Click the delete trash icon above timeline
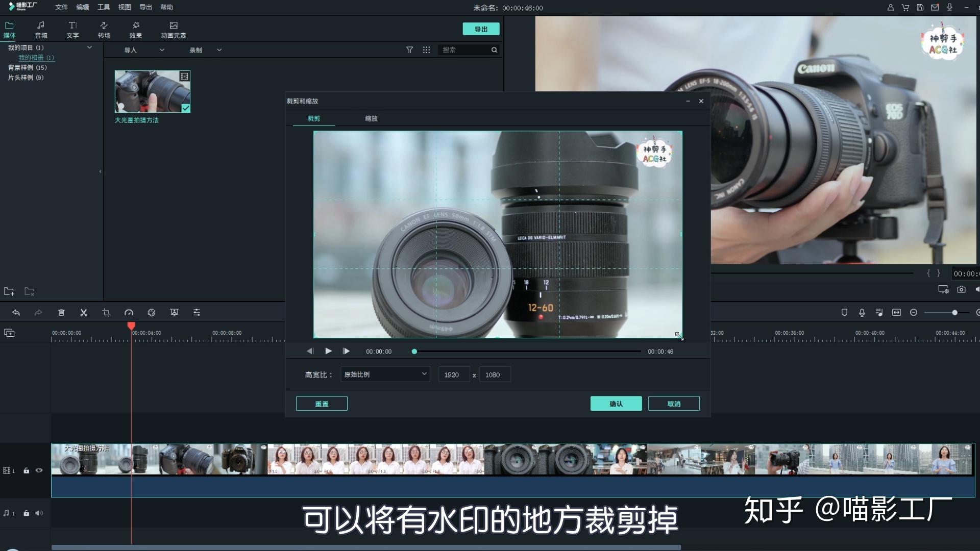 [61, 312]
